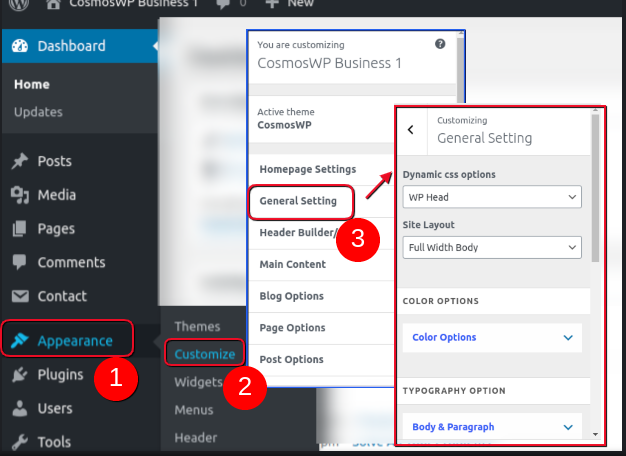Screen dimensions: 626x456
Task: Click the Plugins plug icon
Action: click(x=20, y=375)
